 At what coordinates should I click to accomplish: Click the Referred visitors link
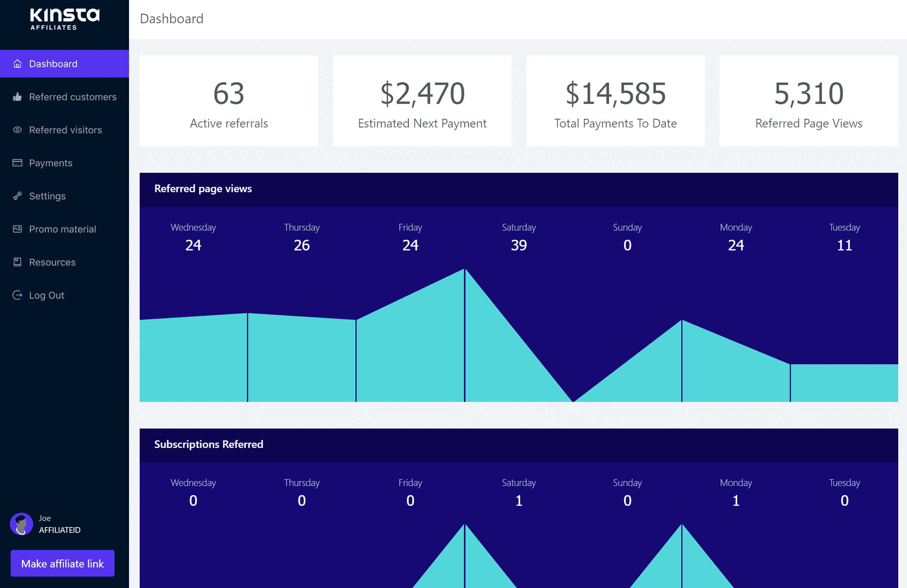[x=65, y=130]
